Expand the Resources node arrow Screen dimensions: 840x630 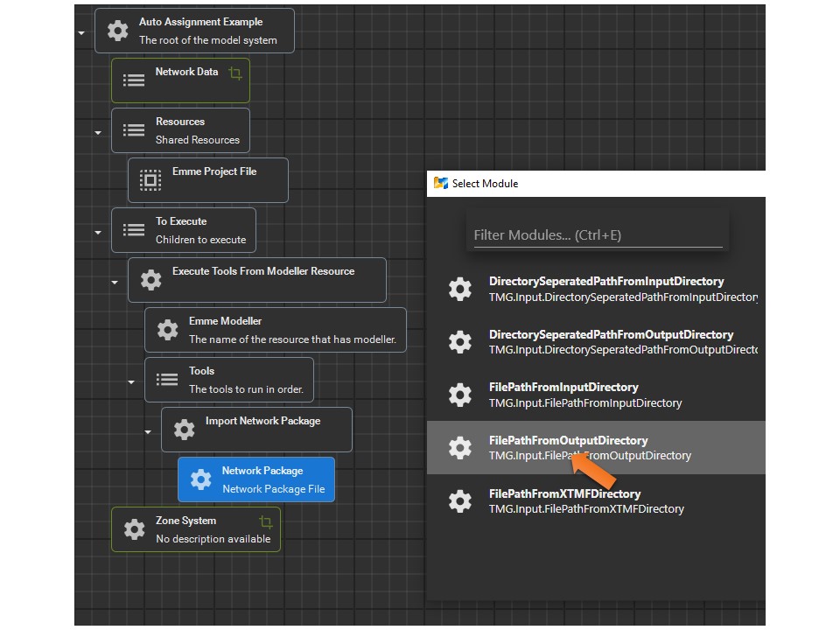point(96,131)
